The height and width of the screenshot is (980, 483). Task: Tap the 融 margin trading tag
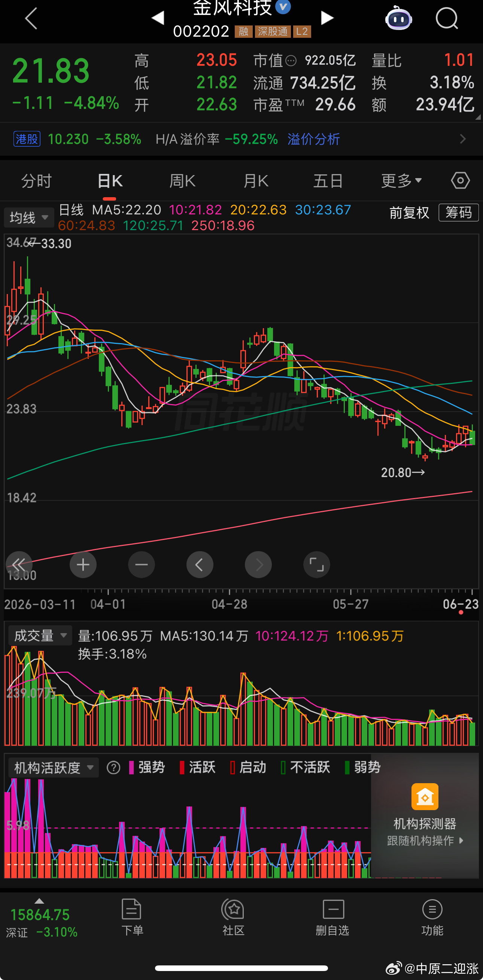pos(244,31)
